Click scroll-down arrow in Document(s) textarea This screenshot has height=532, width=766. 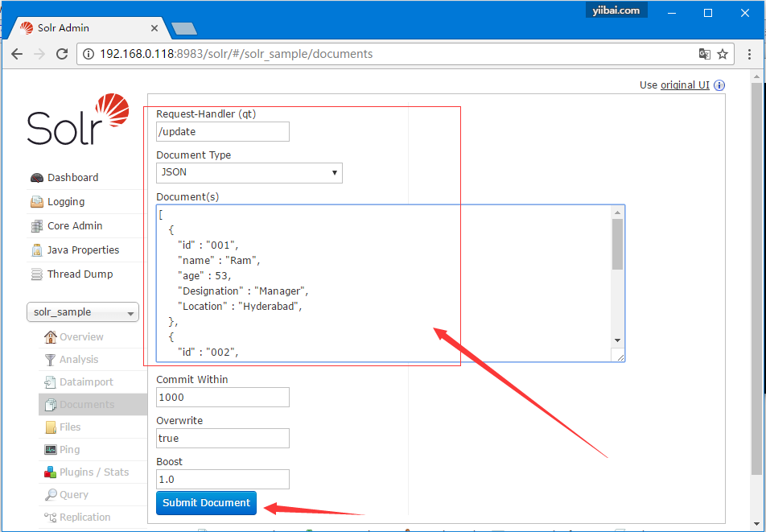(x=617, y=340)
